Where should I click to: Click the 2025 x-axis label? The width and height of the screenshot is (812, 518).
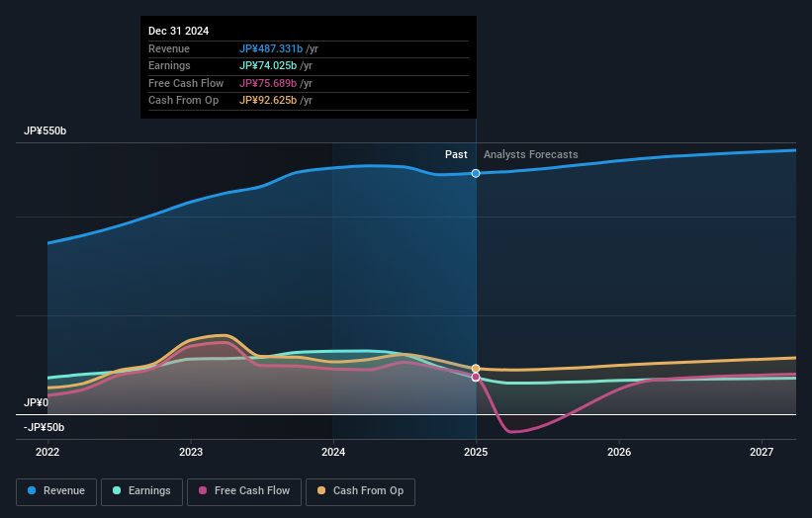pyautogui.click(x=476, y=453)
